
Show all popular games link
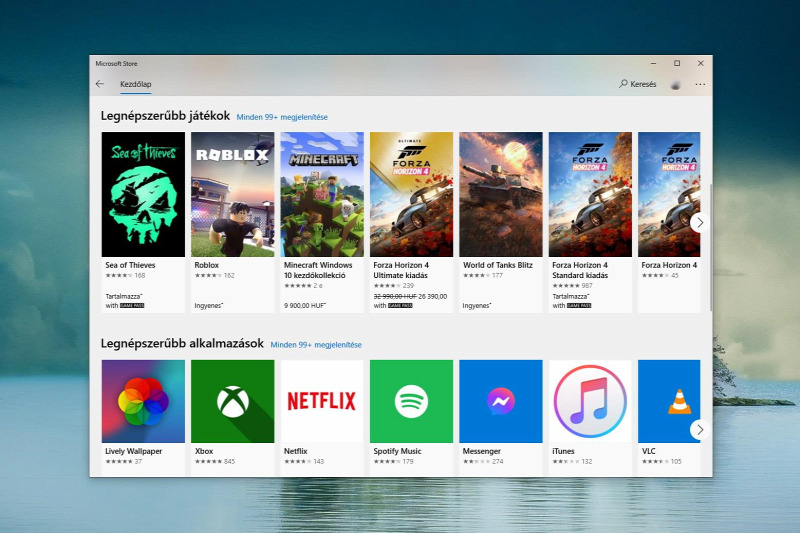[282, 117]
